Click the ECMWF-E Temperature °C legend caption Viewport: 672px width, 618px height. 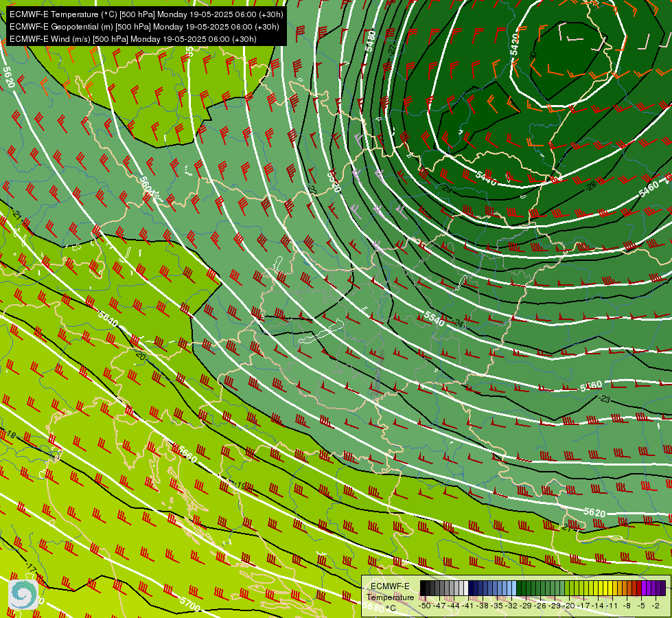click(390, 597)
